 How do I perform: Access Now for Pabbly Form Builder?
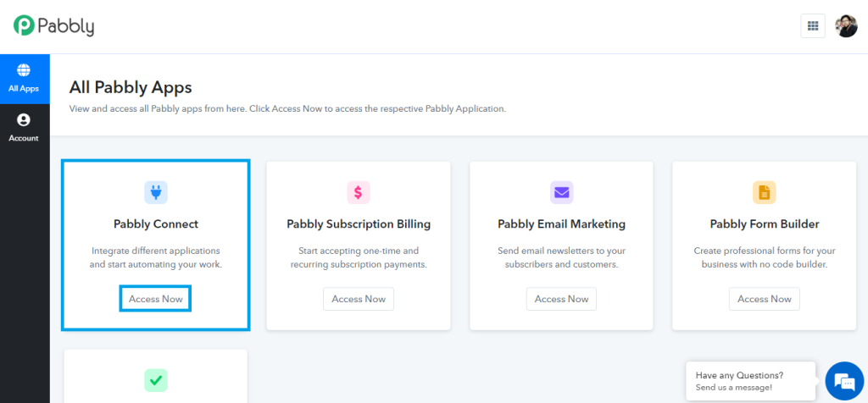764,299
